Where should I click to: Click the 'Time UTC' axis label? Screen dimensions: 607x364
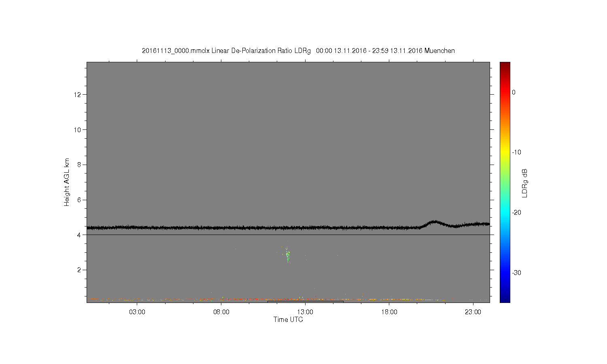[288, 320]
